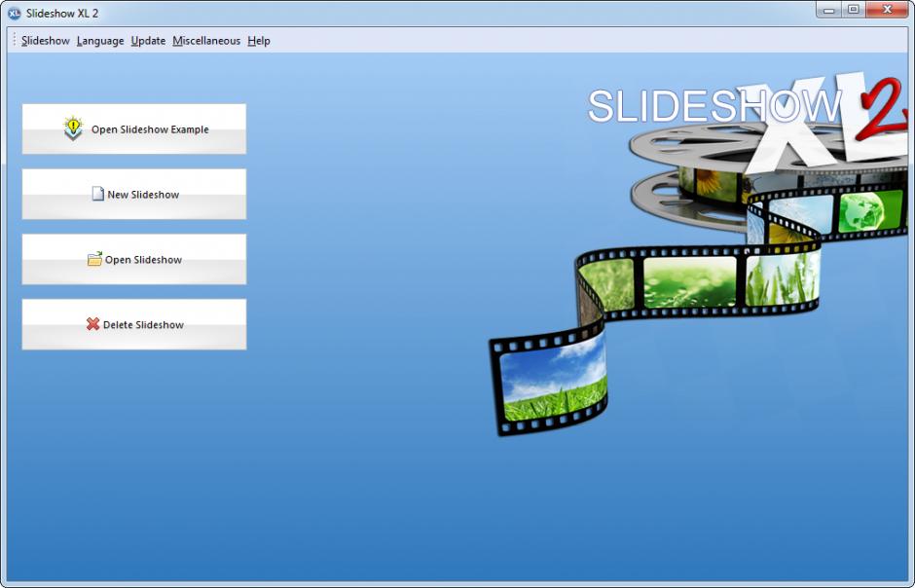Maximize the Slideshow XL 2 window
The width and height of the screenshot is (915, 588).
click(853, 10)
